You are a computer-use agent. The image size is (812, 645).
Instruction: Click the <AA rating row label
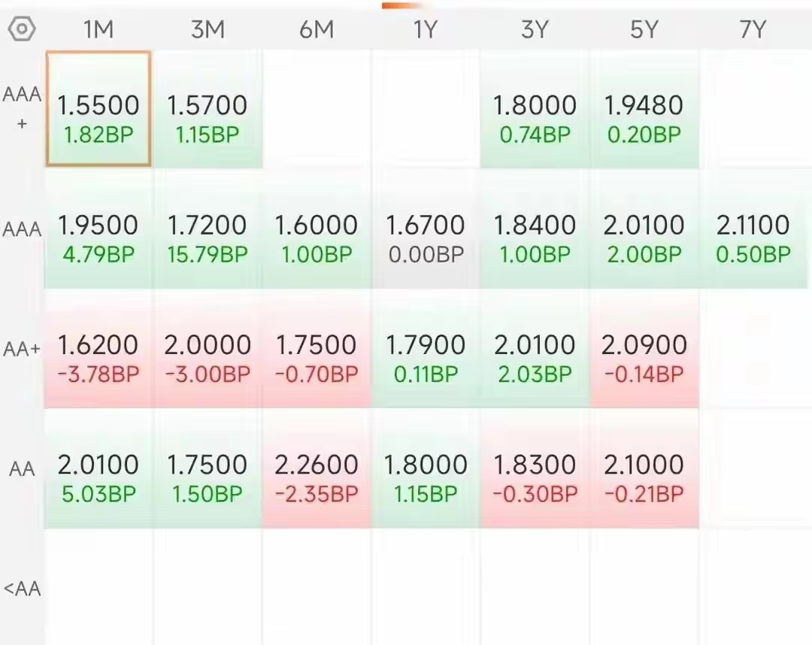point(22,589)
